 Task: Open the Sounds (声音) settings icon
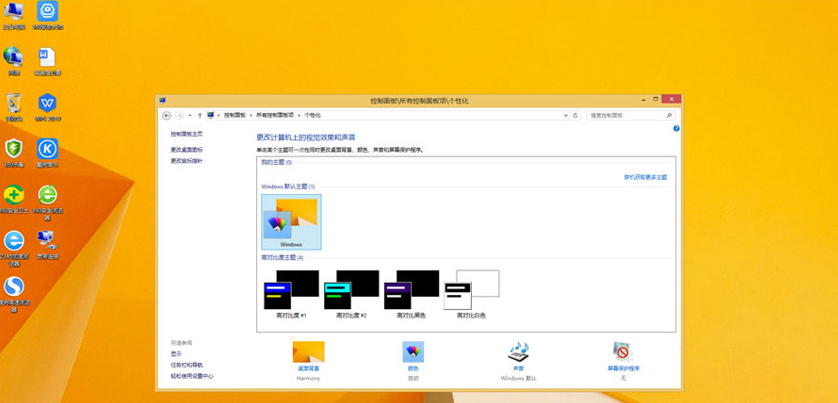coord(518,353)
